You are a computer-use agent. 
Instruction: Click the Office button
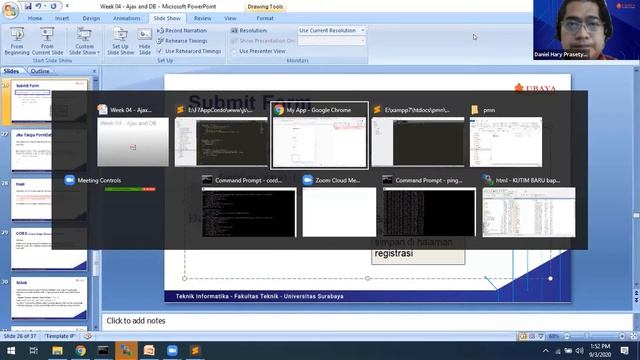click(10, 10)
